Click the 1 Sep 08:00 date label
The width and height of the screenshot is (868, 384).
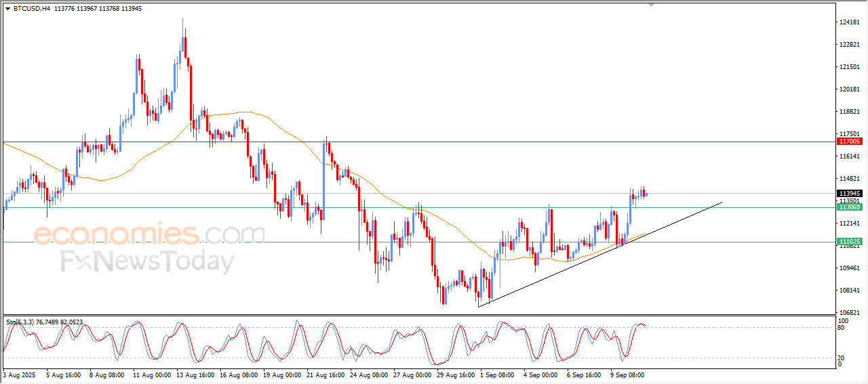click(498, 375)
